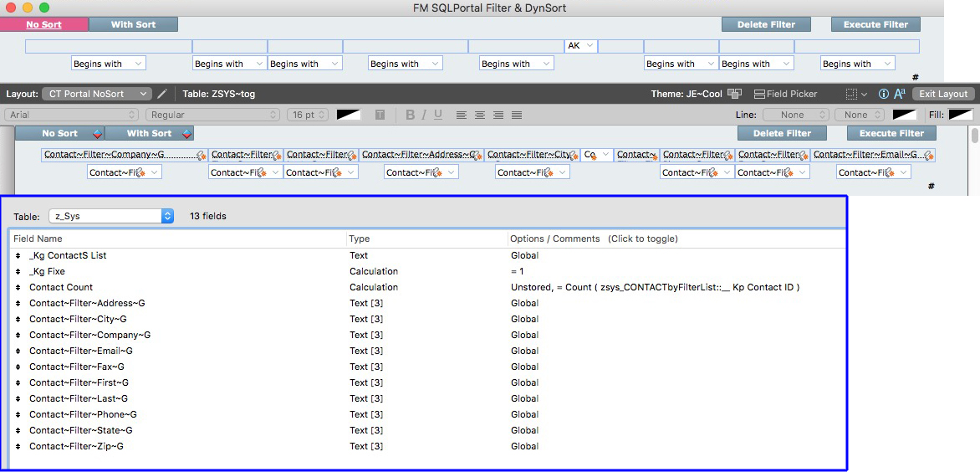
Task: Click the text highlight 'T' icon
Action: click(x=379, y=115)
